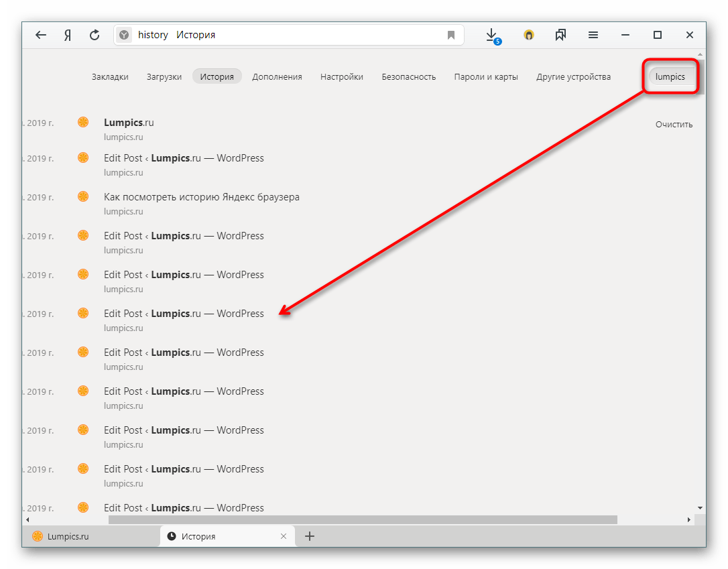This screenshot has height=569, width=728.
Task: Open 'Как посмотреть историю Яндекс браузера' entry
Action: coord(202,197)
